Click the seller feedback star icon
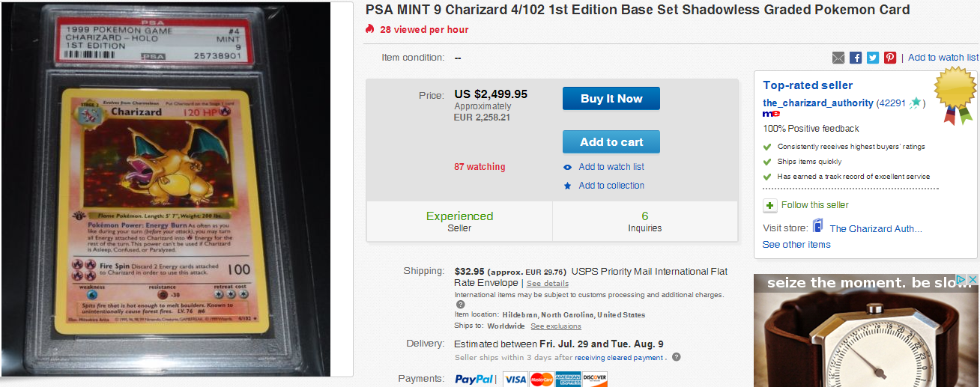The image size is (980, 387). coord(915,103)
